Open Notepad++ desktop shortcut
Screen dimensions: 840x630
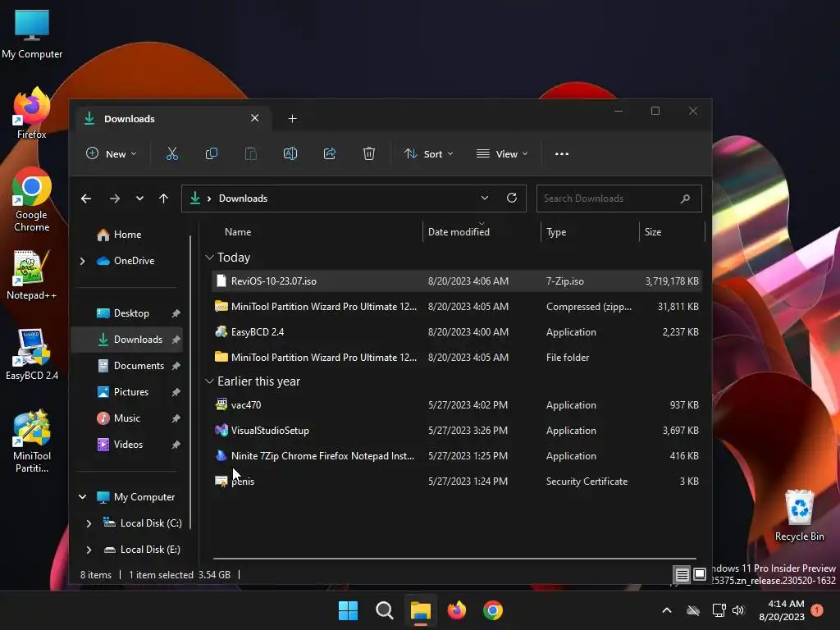[32, 275]
